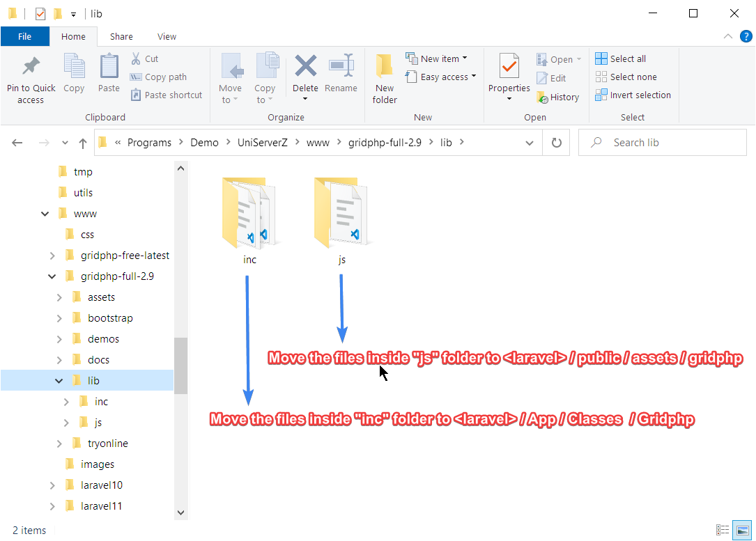Open the File menu
756x541 pixels.
(24, 37)
